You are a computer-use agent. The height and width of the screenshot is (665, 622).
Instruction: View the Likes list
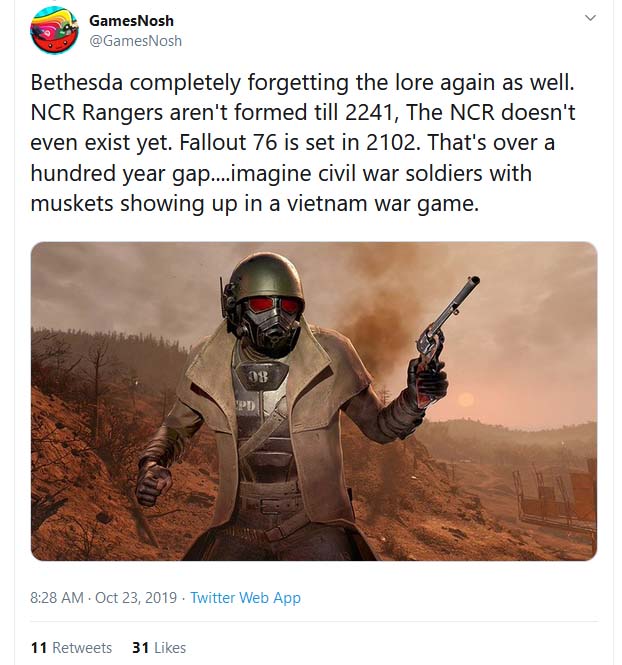(x=169, y=647)
